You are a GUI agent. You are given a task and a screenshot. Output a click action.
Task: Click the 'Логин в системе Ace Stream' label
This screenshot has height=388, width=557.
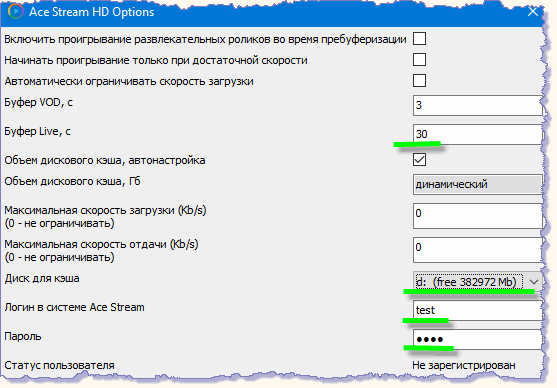[74, 307]
